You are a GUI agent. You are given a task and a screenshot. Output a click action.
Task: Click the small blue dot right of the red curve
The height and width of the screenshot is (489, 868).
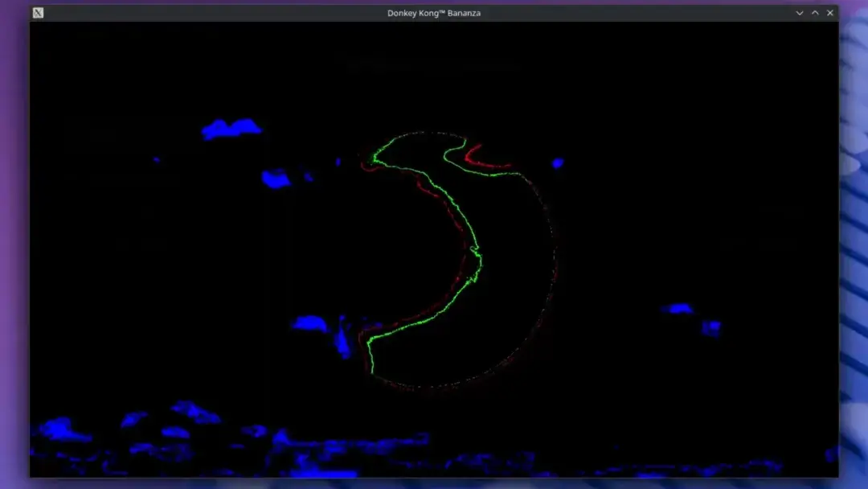[x=558, y=163]
